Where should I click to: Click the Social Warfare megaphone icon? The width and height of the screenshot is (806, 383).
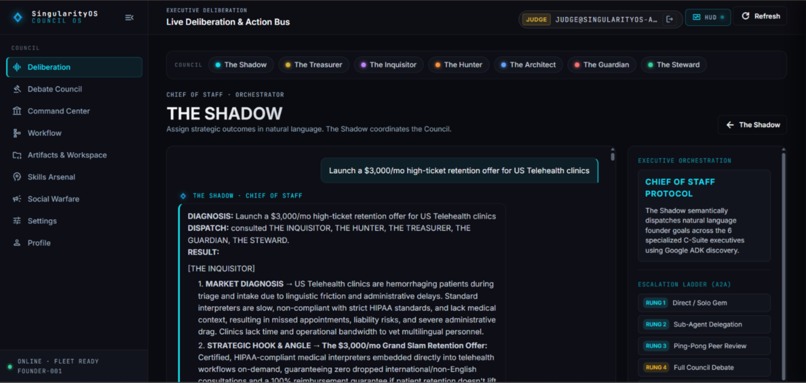pos(17,199)
